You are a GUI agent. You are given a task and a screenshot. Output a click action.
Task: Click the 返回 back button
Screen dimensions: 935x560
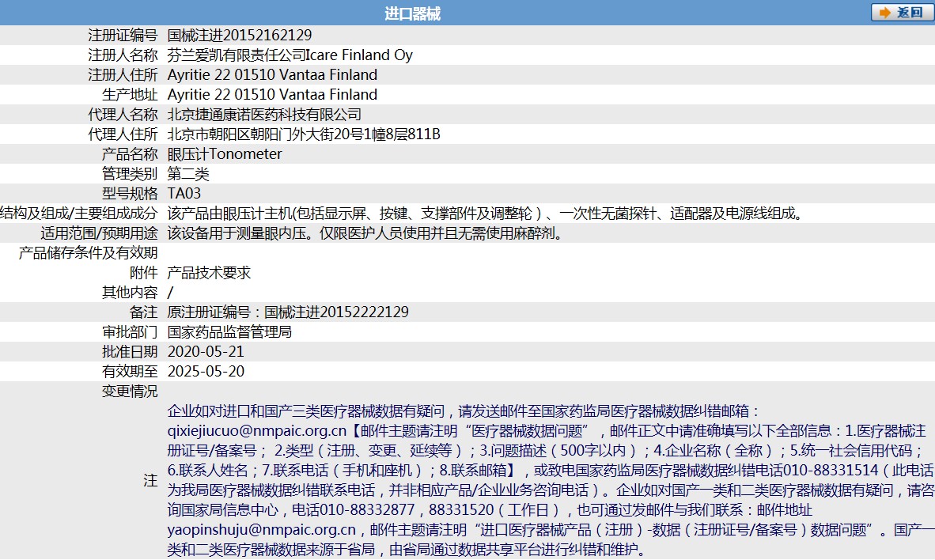(x=903, y=13)
